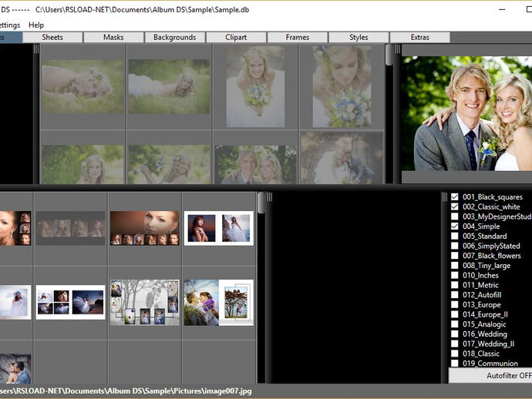Image resolution: width=532 pixels, height=399 pixels.
Task: Enable the 005_Standard checkbox
Action: [x=455, y=236]
